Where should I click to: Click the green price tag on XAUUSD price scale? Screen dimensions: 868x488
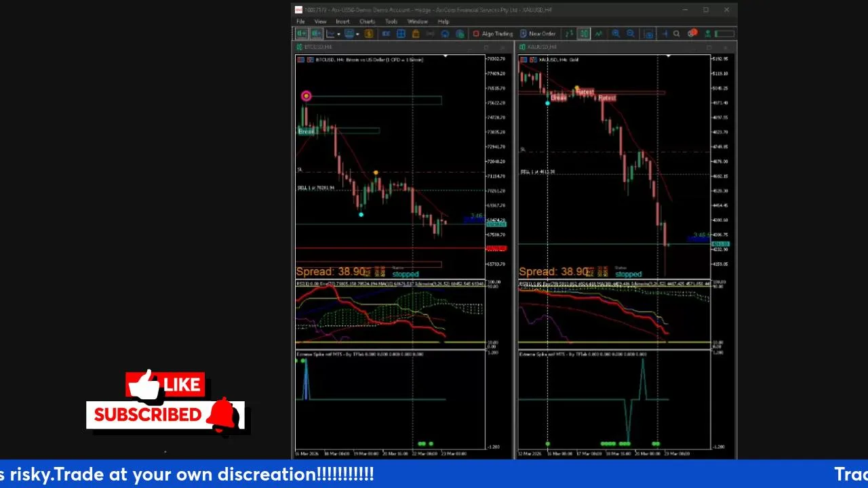[x=719, y=244]
